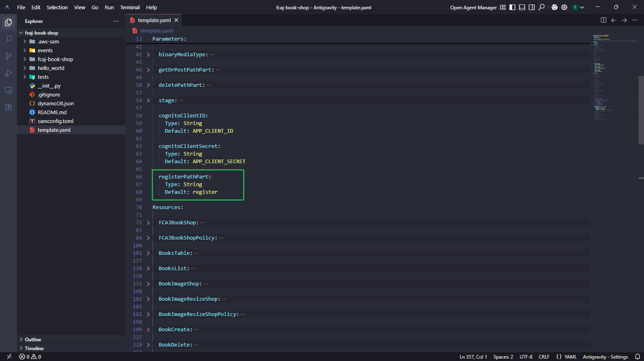Open the Remote Explorer view

[8, 90]
